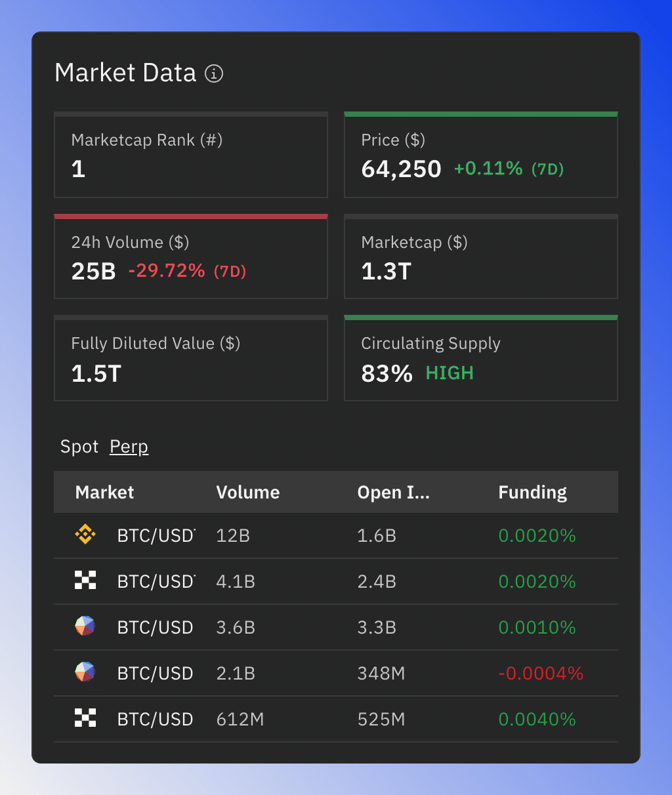Click the BTC/USD market name in the 3.6B row

pos(155,628)
